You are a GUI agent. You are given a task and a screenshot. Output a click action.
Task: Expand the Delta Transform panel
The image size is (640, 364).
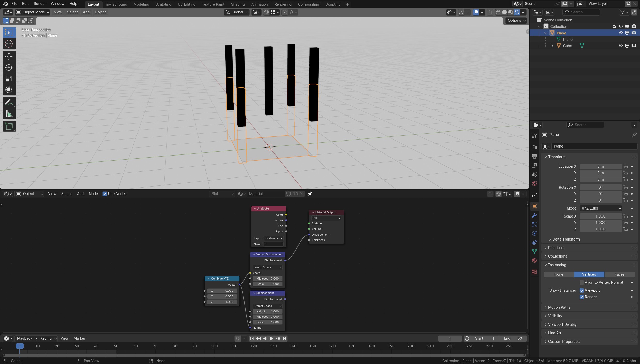pyautogui.click(x=566, y=239)
